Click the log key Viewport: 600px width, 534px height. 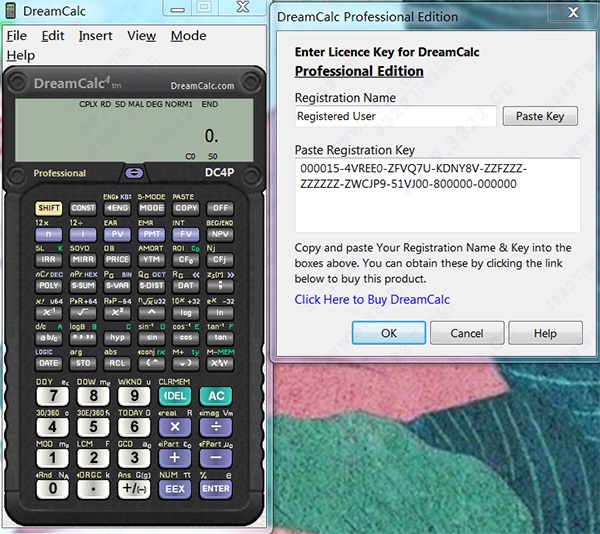click(186, 313)
